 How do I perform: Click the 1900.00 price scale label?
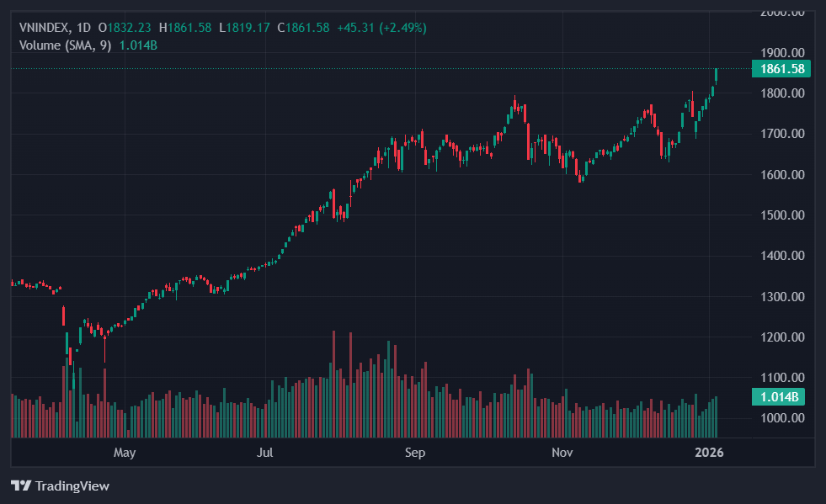781,52
